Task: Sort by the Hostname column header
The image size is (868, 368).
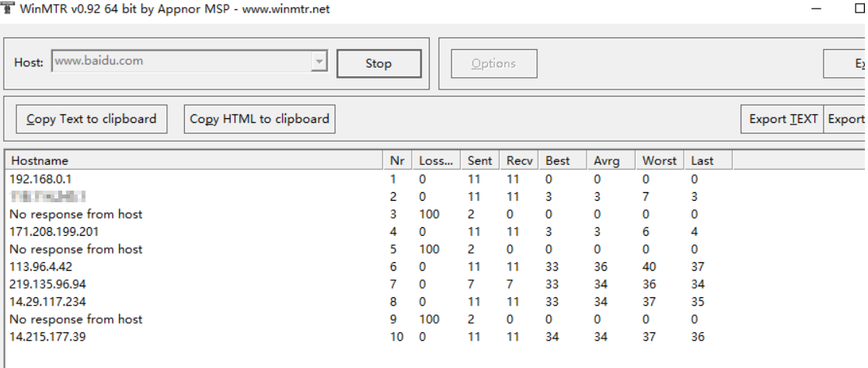Action: (194, 161)
